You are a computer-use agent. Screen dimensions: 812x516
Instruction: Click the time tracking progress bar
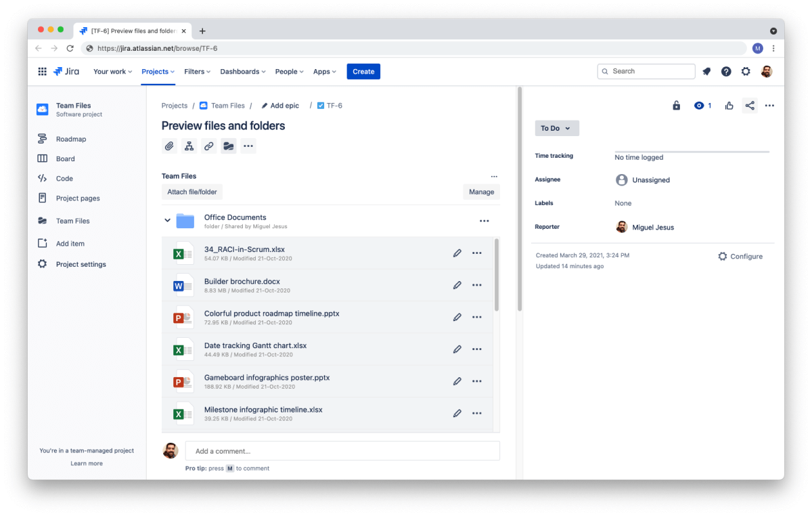pyautogui.click(x=692, y=152)
